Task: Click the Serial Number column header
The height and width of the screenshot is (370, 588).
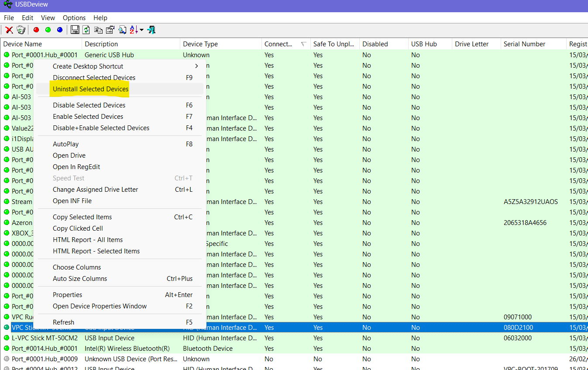Action: coord(524,44)
